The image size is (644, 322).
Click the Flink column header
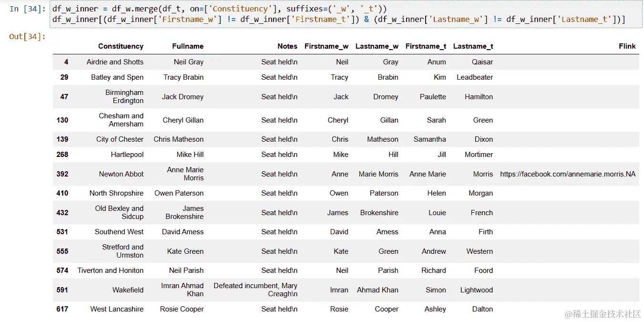(x=627, y=46)
